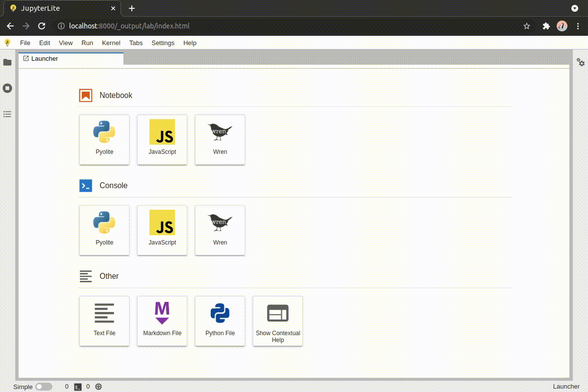588x392 pixels.
Task: Click the JupyterLite logo in menu bar
Action: pyautogui.click(x=7, y=43)
